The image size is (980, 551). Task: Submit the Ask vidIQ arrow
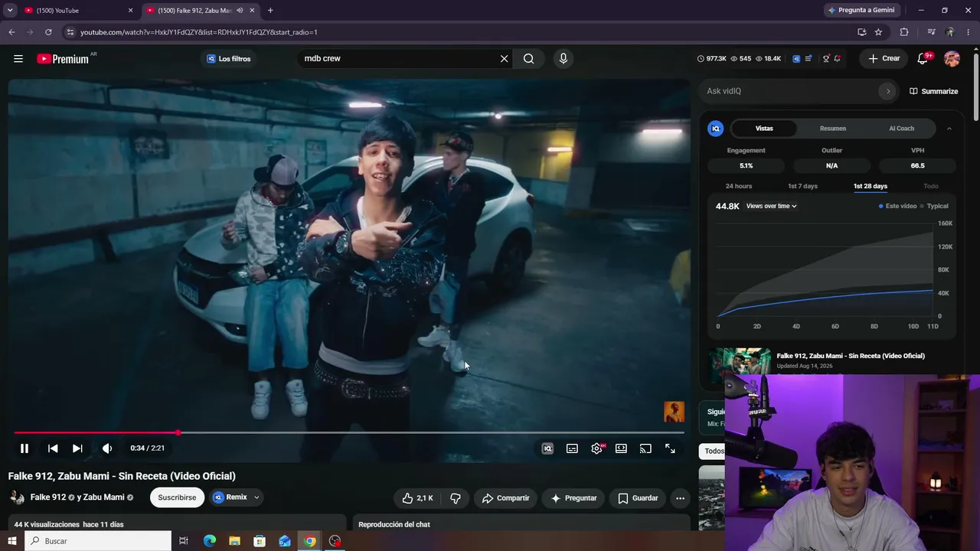click(888, 91)
